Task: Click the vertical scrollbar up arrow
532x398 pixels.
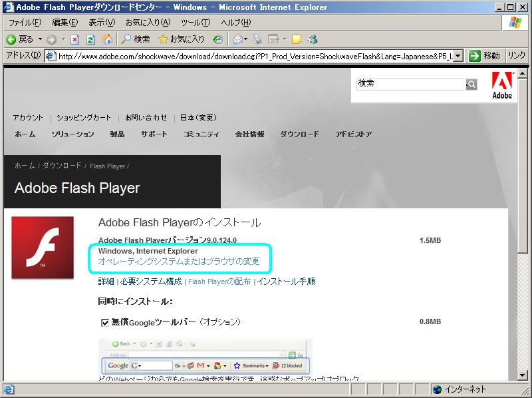Action: tap(523, 73)
